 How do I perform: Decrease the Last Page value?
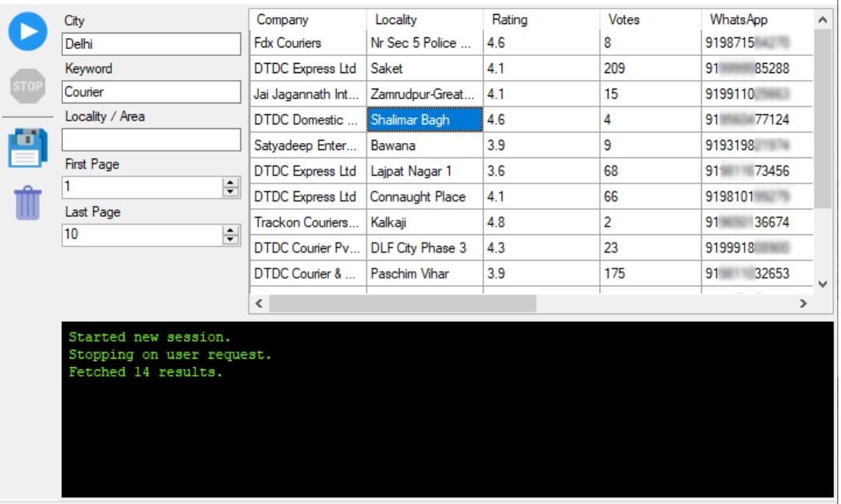pos(230,240)
